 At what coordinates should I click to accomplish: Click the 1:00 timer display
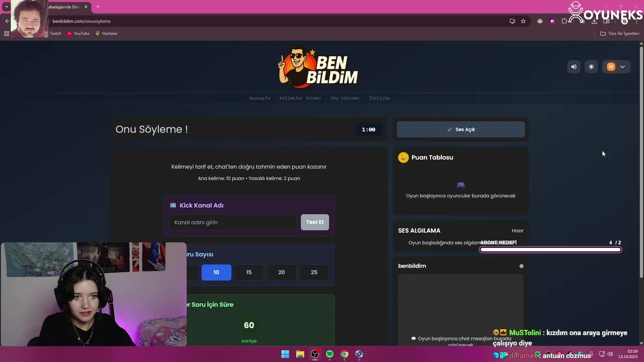[368, 130]
